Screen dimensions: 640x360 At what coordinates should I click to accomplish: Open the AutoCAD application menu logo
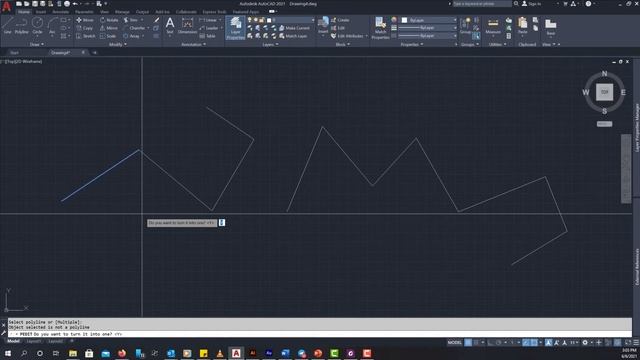[6, 6]
